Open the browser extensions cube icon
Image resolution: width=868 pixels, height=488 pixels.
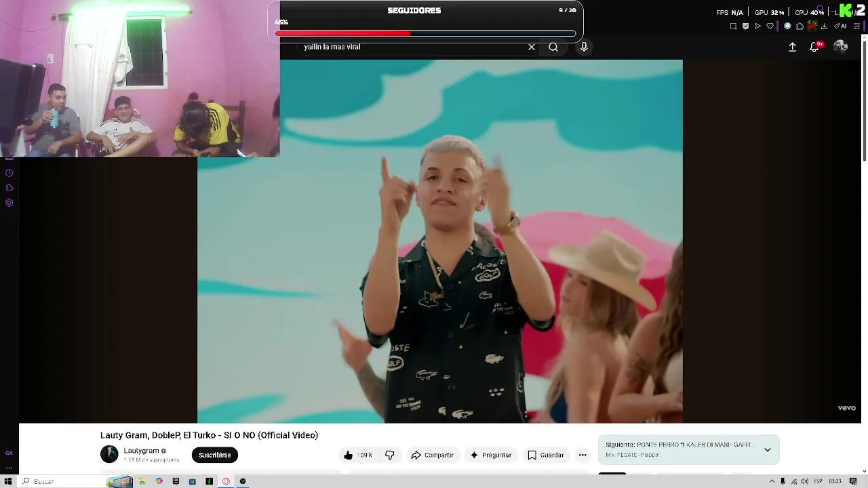point(800,26)
